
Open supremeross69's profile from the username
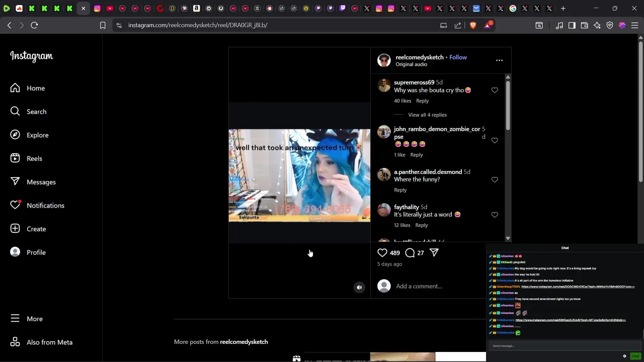(x=414, y=82)
